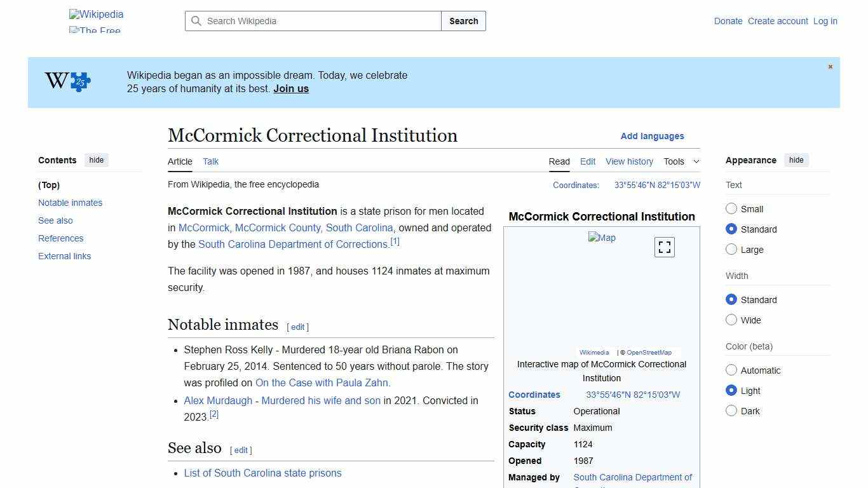Open the map in fullscreen view
Image resolution: width=868 pixels, height=488 pixels.
pos(664,247)
